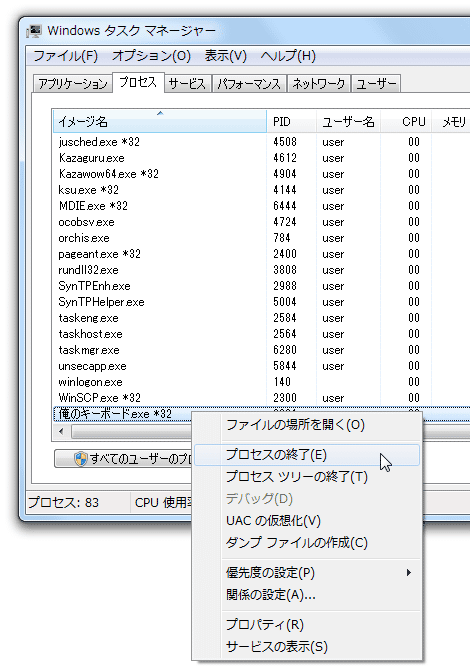Select the プロセス tab
Screen dimensions: 470x670
tap(138, 82)
